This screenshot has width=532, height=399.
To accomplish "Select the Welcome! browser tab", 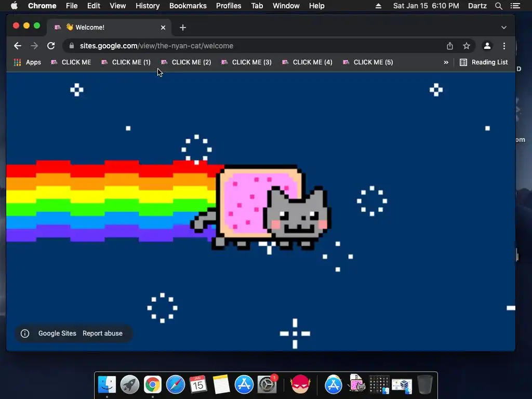I will [109, 28].
